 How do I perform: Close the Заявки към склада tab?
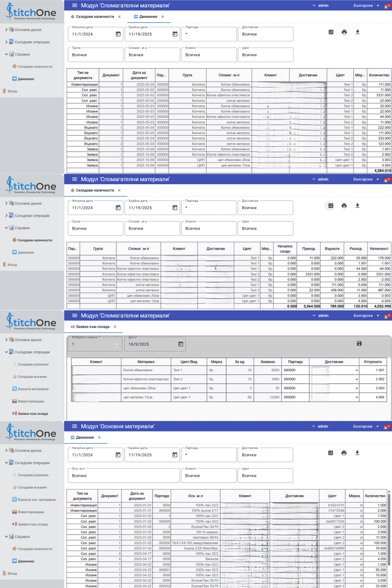tap(115, 327)
